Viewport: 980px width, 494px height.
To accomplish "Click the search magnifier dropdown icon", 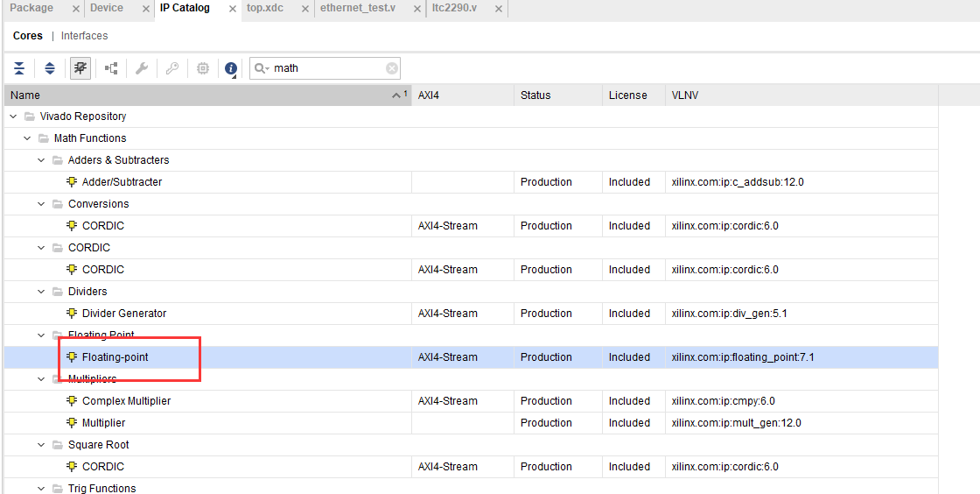I will [x=262, y=68].
